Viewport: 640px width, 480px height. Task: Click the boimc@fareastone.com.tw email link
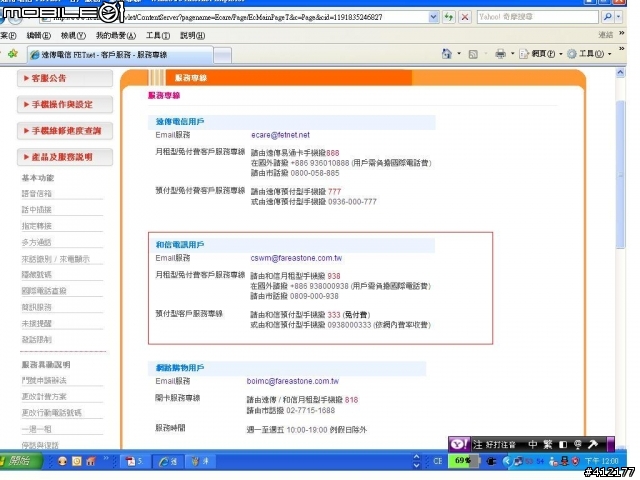coord(293,381)
